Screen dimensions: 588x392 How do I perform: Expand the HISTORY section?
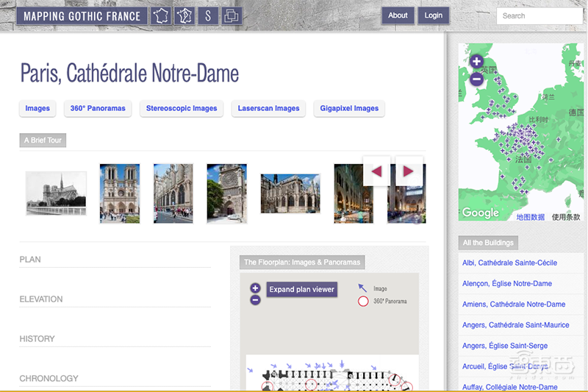click(37, 339)
